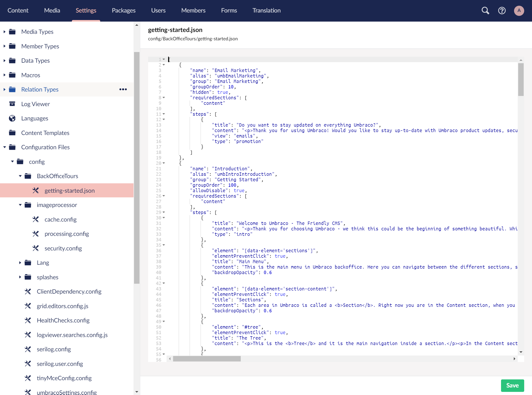Click the Log Viewer box icon

[x=12, y=104]
